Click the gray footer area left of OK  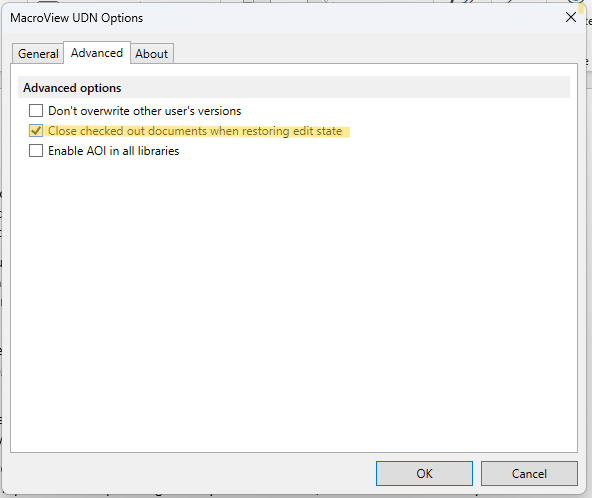tap(189, 473)
